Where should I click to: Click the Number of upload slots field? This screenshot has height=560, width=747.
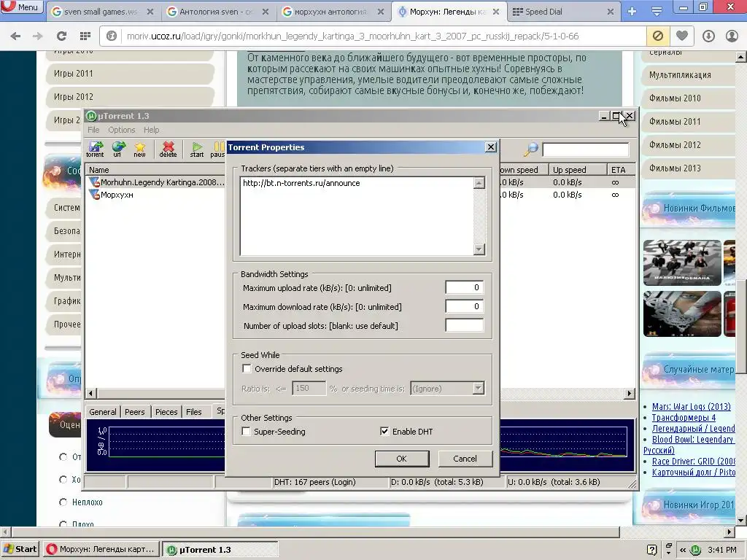[465, 326]
